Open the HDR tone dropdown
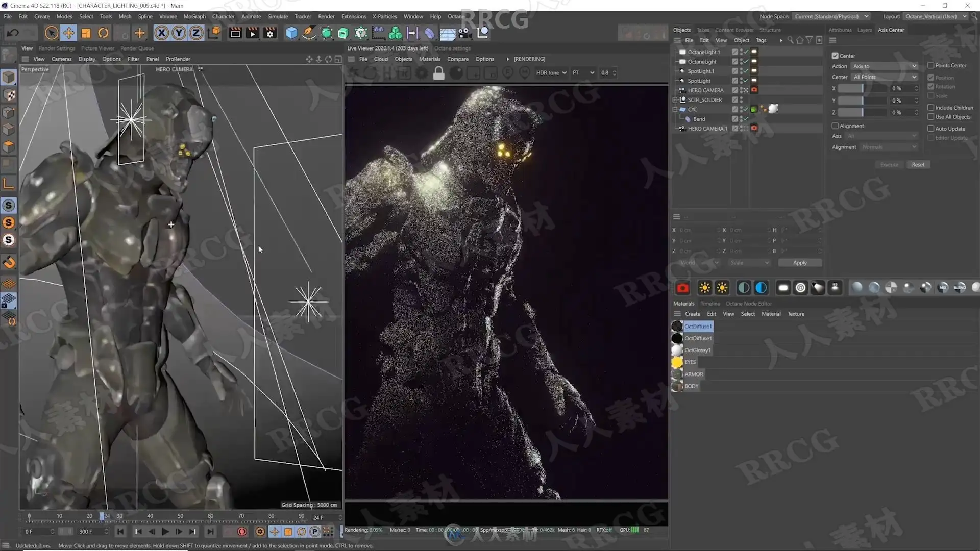980x551 pixels. pos(551,73)
